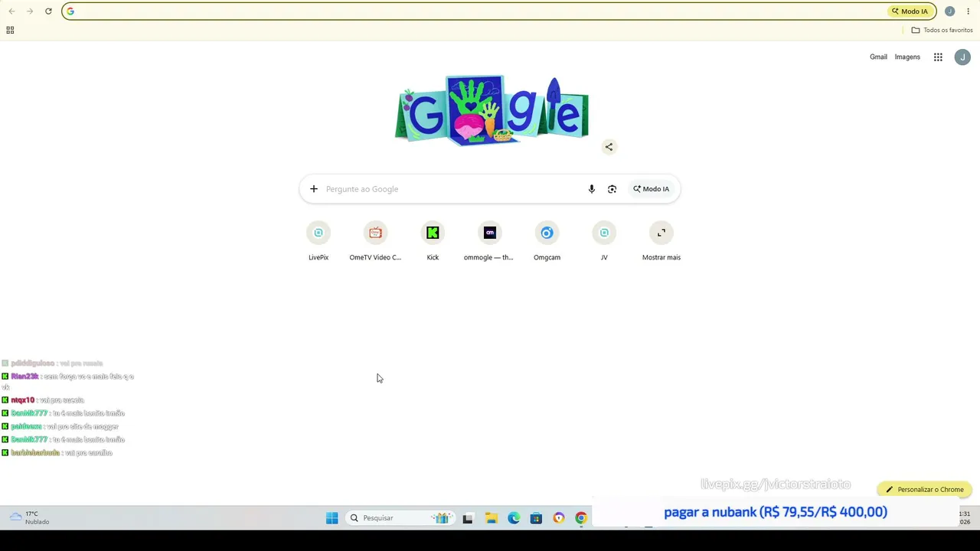Click the plus icon in the search box
Viewport: 980px width, 551px height.
coord(313,189)
